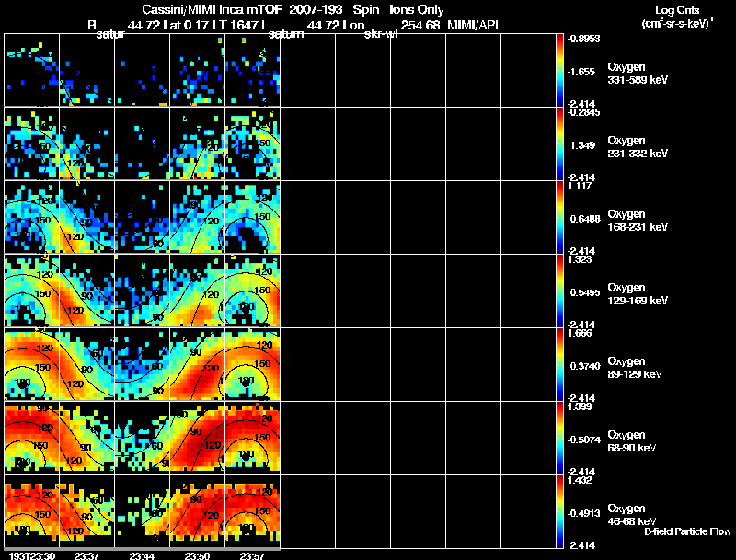Viewport: 736px width, 560px height.
Task: Open the 46-68 keV image at 23:57
Action: [x=252, y=511]
